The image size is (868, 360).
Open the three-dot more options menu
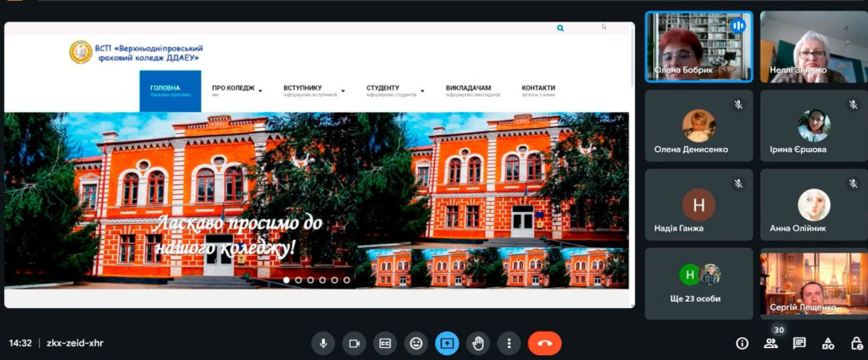[x=508, y=343]
